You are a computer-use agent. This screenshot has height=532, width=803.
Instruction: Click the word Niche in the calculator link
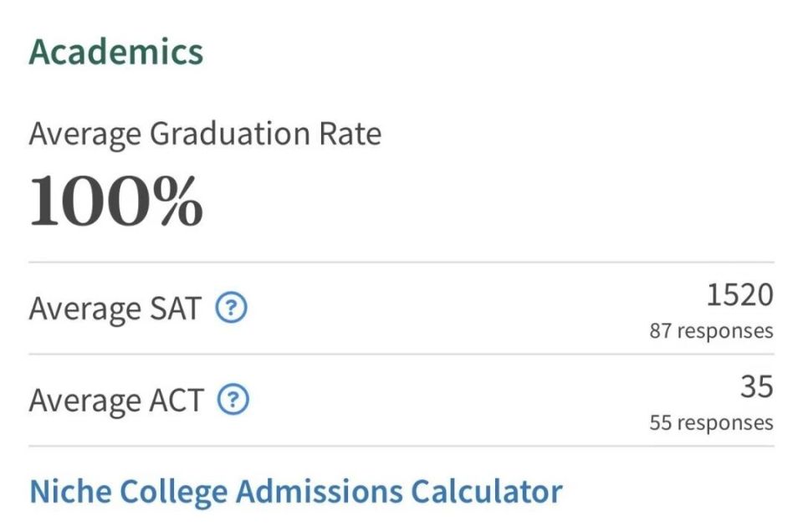[70, 492]
